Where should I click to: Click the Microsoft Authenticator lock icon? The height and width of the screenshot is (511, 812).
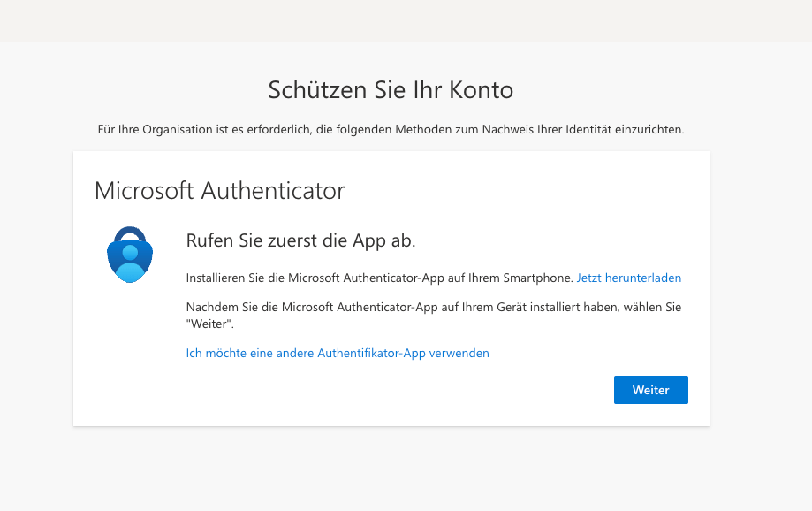coord(130,256)
